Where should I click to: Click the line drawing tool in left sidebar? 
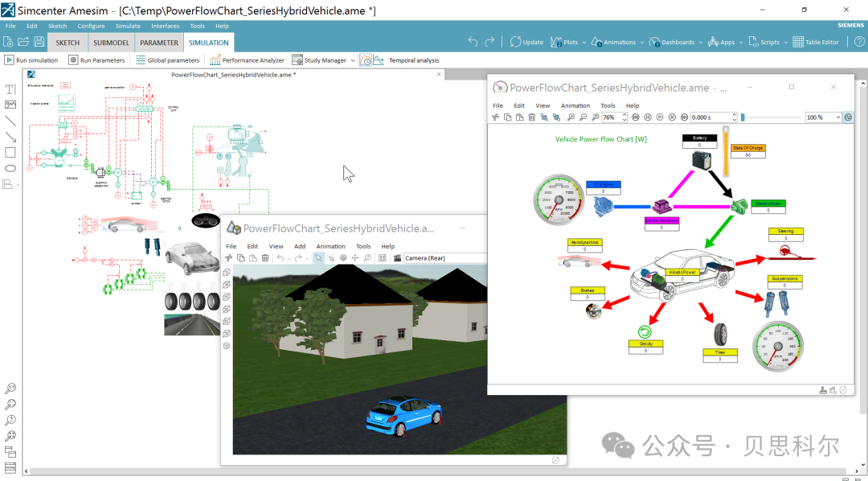click(10, 121)
